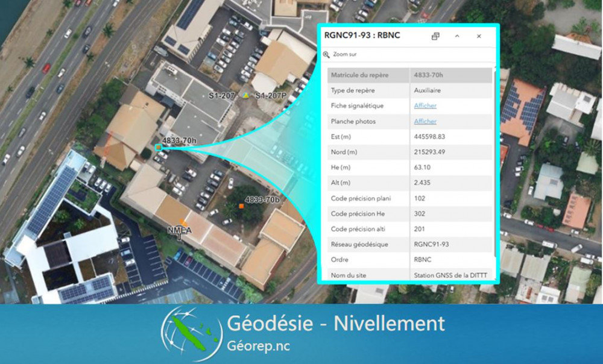This screenshot has height=364, width=603.
Task: Select the NMEA station marker
Action: tap(185, 223)
